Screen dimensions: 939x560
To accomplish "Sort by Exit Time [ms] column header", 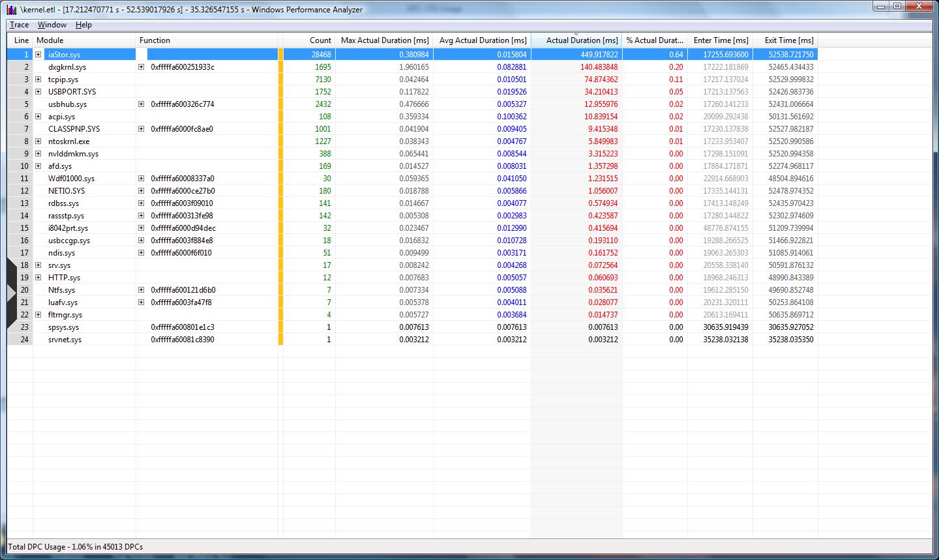I will [785, 40].
